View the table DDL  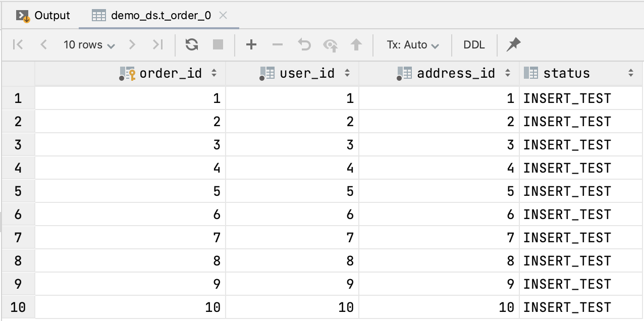[474, 44]
